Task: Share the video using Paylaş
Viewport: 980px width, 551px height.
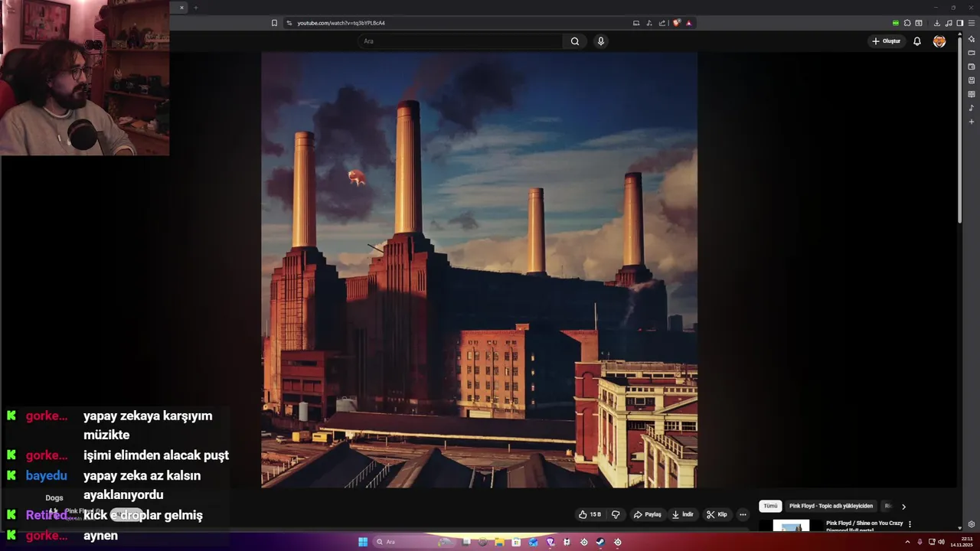Action: 647,514
